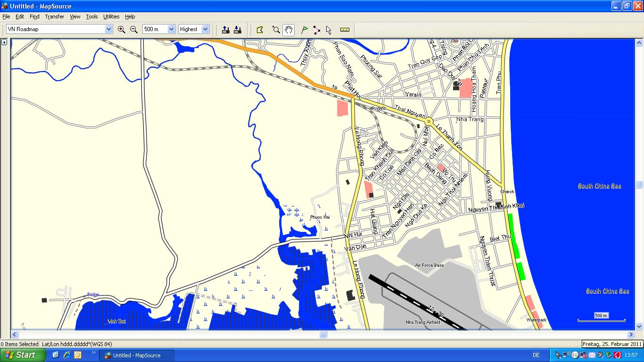Click the Waterpark map label
Screen dimensions: 644x362
point(536,320)
